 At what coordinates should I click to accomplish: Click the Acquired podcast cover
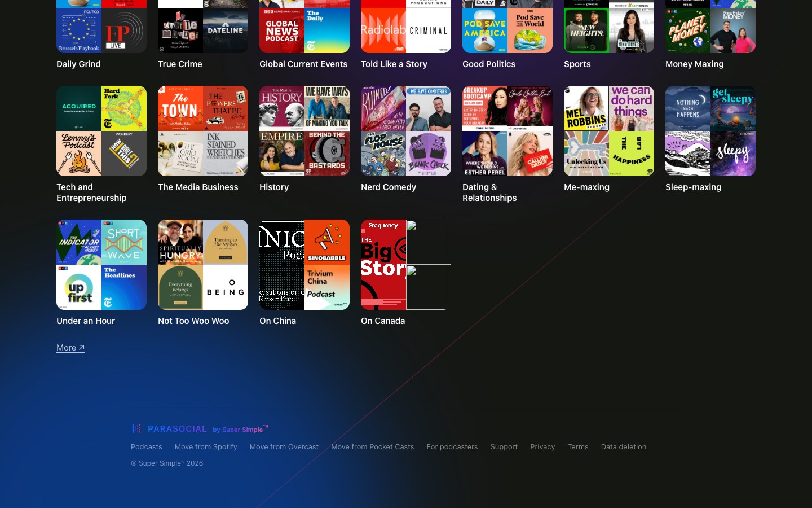79,108
